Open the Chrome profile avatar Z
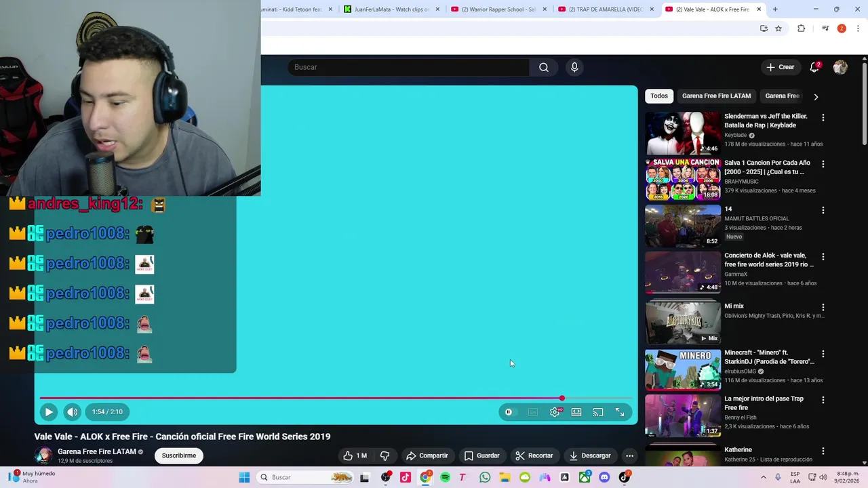The width and height of the screenshot is (868, 488). tap(842, 28)
